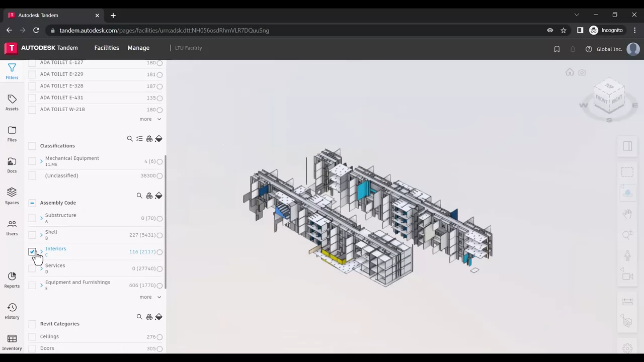Open the Assets panel in sidebar

pos(12,102)
